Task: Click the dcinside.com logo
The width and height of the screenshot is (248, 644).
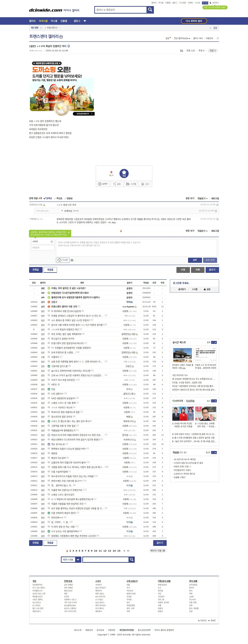Action: 46,10
